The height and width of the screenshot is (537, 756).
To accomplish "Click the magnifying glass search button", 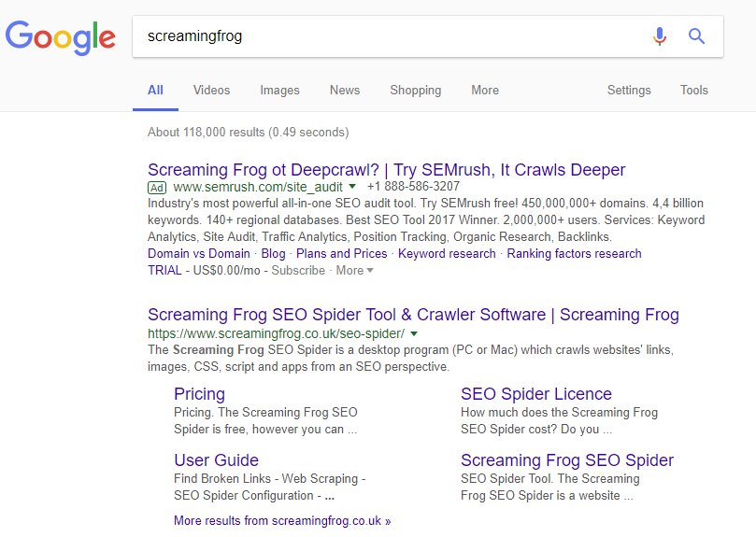I will click(x=696, y=36).
